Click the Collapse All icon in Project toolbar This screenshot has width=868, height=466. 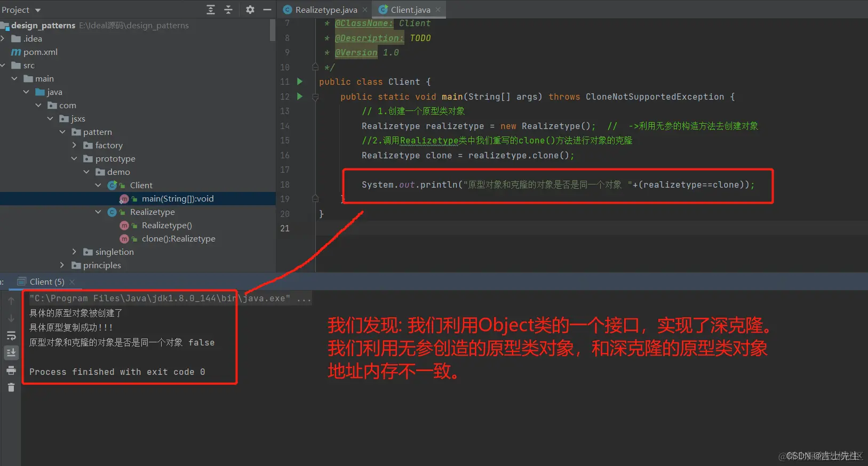(x=228, y=10)
